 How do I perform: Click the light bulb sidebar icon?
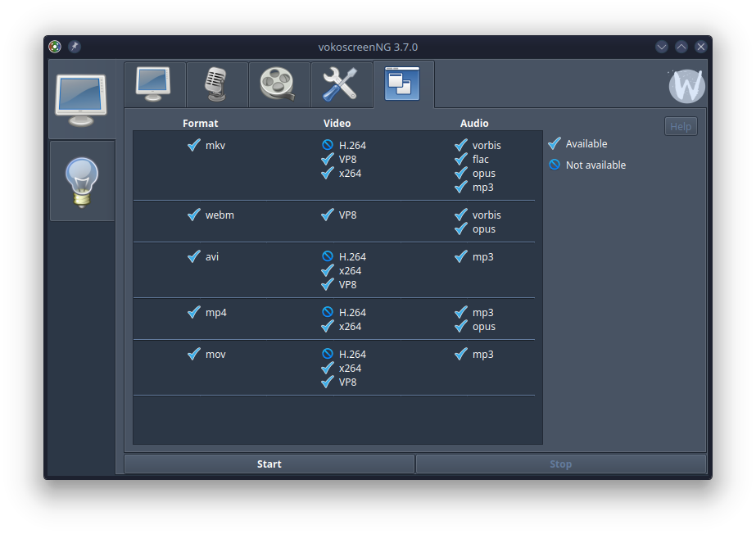click(x=82, y=181)
